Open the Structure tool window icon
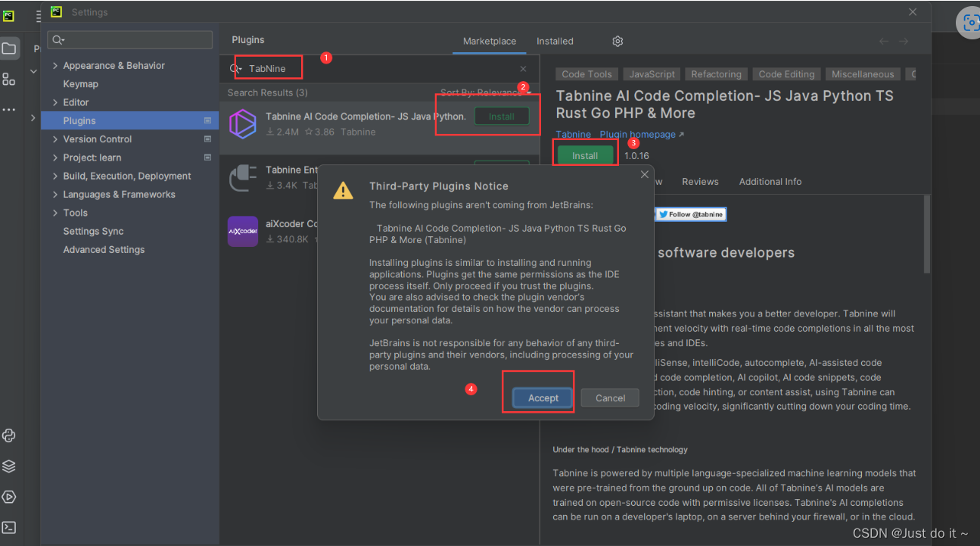 pyautogui.click(x=9, y=80)
